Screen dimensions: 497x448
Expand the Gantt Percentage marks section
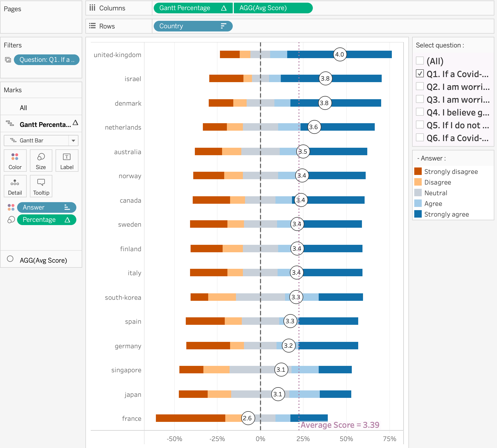pos(45,124)
